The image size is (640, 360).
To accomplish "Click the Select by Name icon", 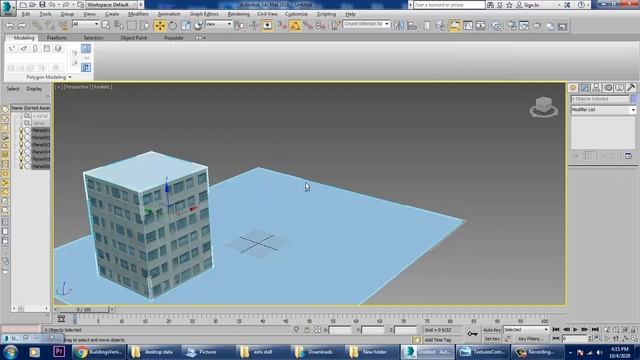I will (x=119, y=26).
